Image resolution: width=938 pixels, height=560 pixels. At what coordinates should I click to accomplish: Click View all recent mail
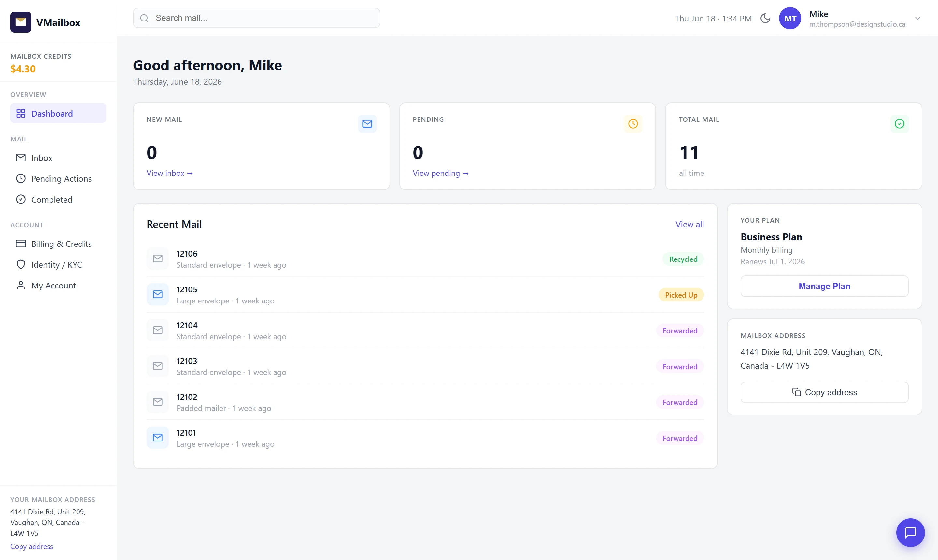689,225
